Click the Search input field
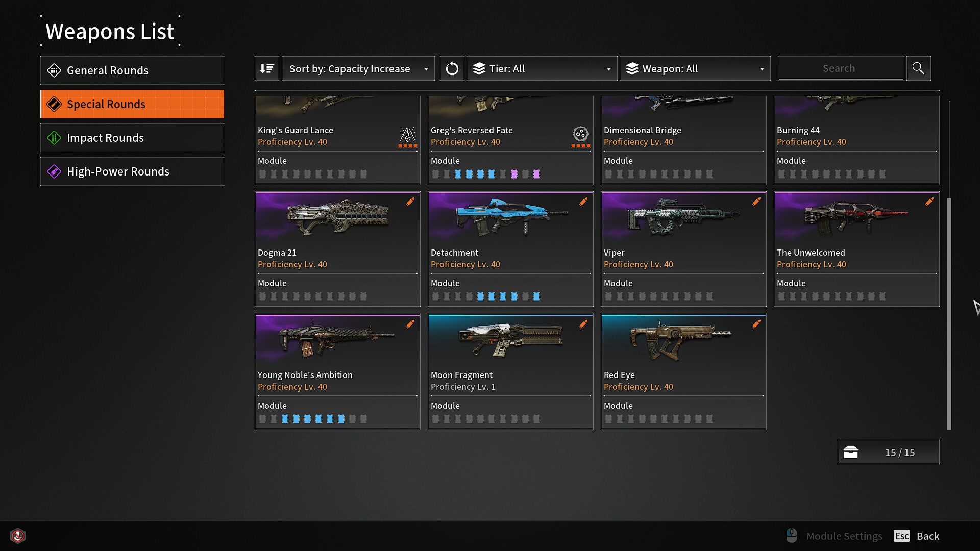Screen dimensions: 980x551 coord(841,68)
